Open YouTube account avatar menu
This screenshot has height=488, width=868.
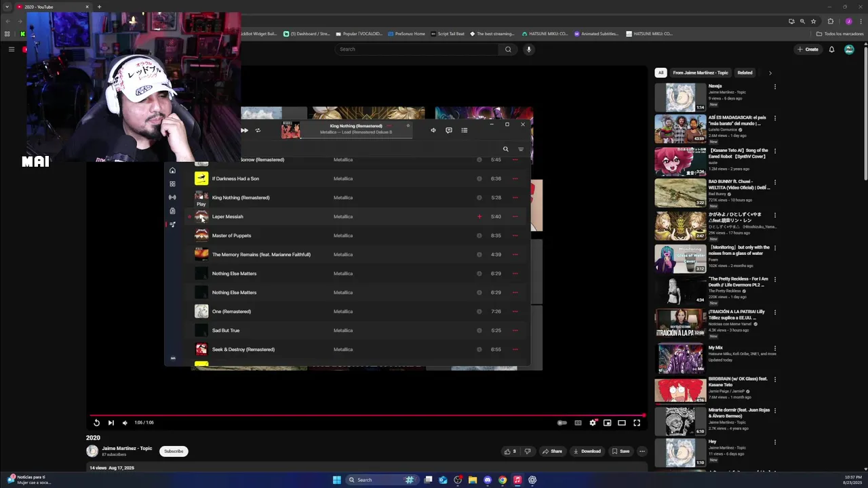tap(849, 49)
